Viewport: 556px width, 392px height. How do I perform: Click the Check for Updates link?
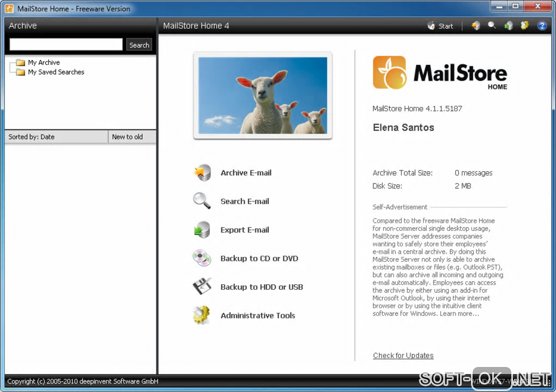[403, 356]
